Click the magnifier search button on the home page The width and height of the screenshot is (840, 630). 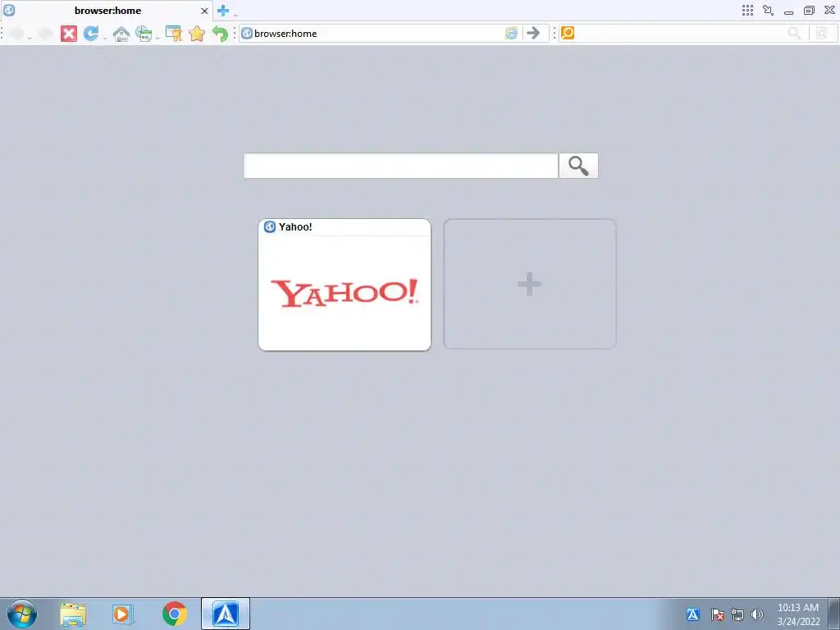point(578,166)
